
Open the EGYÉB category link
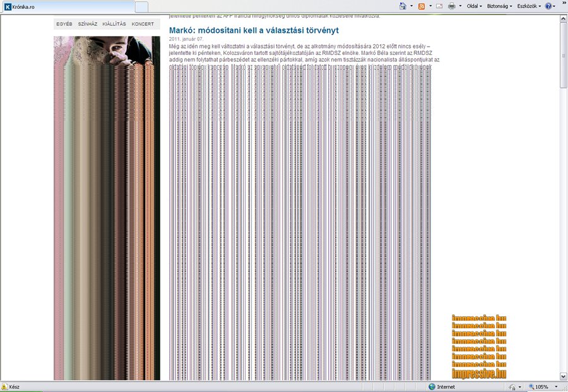coord(64,24)
